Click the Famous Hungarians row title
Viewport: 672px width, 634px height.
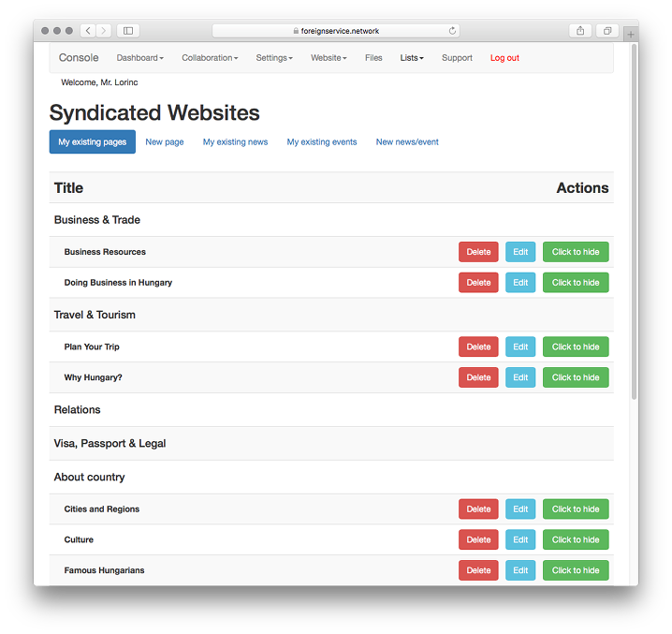pyautogui.click(x=104, y=570)
